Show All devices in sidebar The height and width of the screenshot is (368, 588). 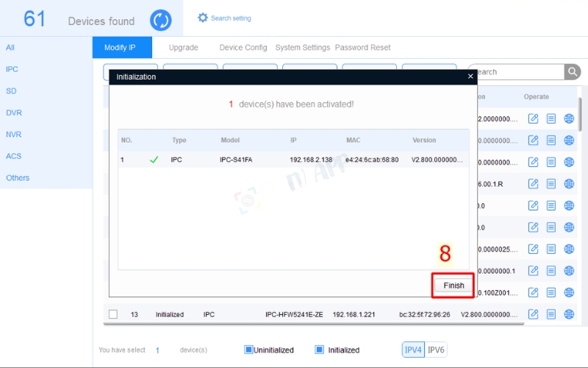pyautogui.click(x=10, y=47)
